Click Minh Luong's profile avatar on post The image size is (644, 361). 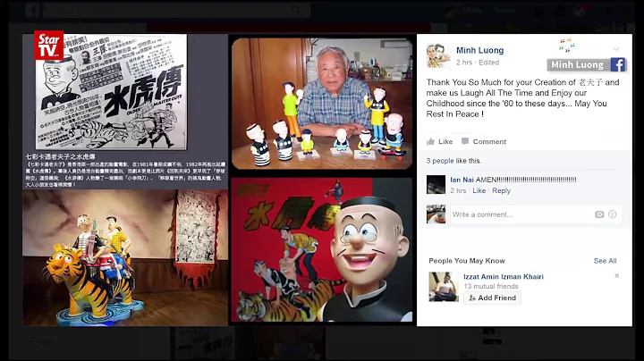[x=438, y=55]
